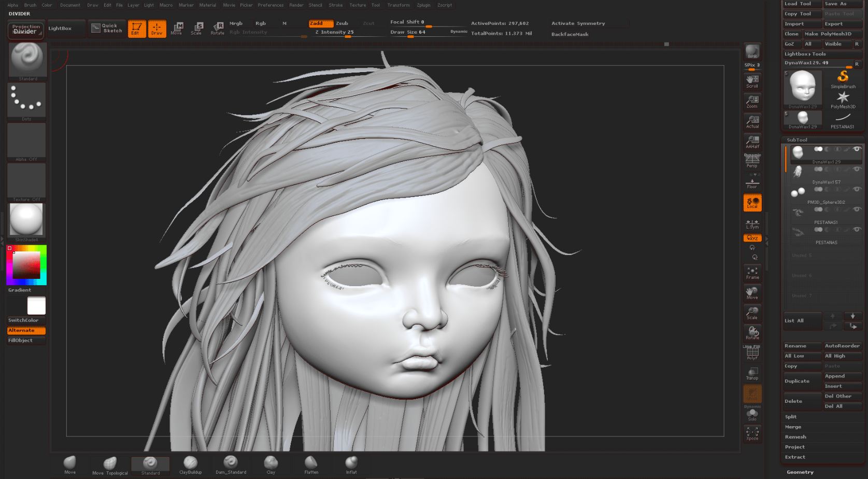The height and width of the screenshot is (479, 868).
Task: Click the Load Tool button
Action: coord(802,4)
